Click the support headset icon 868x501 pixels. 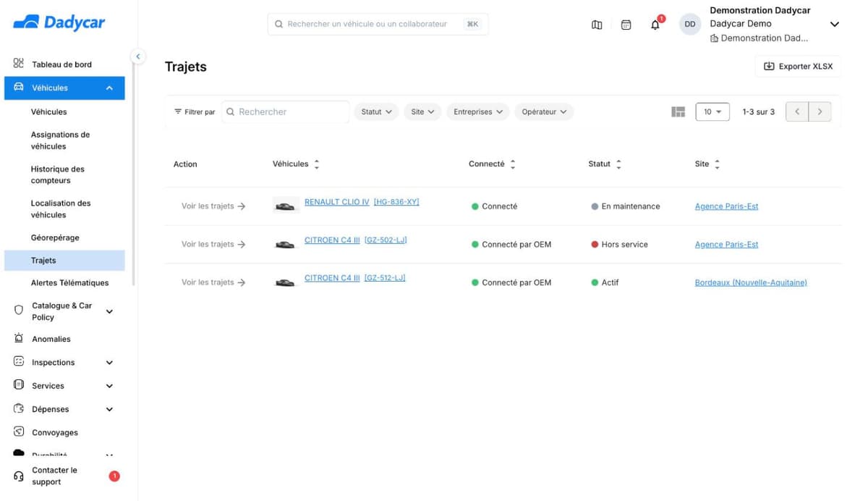pyautogui.click(x=19, y=476)
